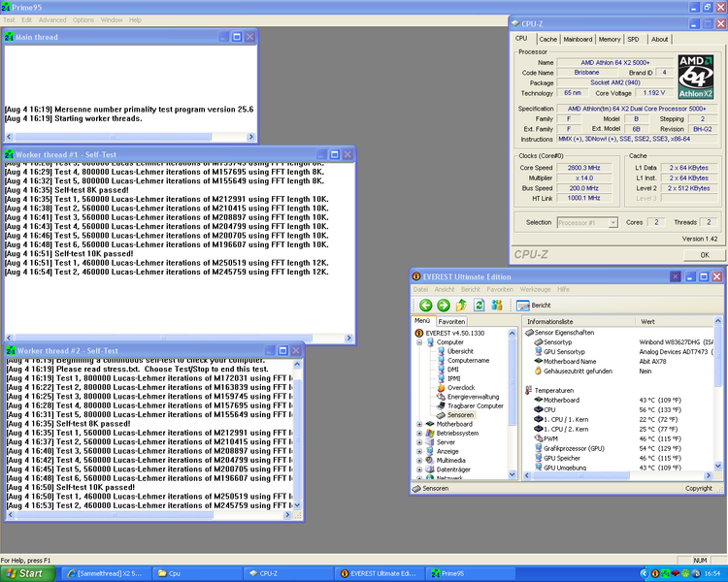
Task: Open Prime95 Window menu
Action: 112,20
